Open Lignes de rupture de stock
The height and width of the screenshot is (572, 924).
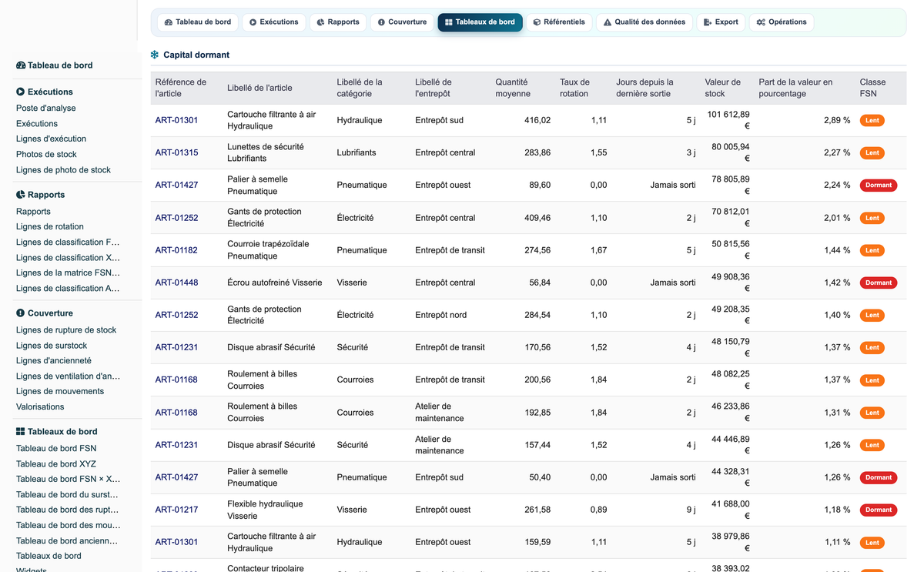click(x=66, y=330)
